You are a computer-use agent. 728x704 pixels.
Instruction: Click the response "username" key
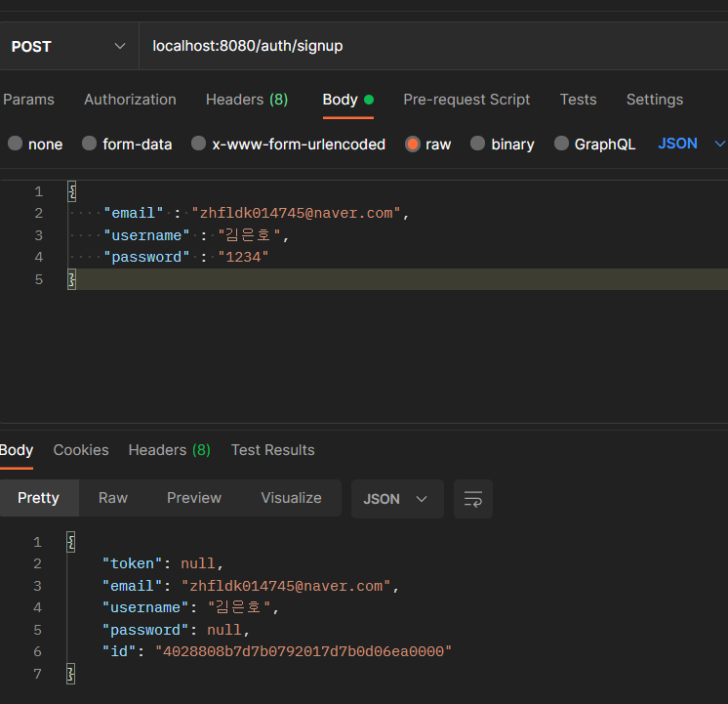[145, 607]
